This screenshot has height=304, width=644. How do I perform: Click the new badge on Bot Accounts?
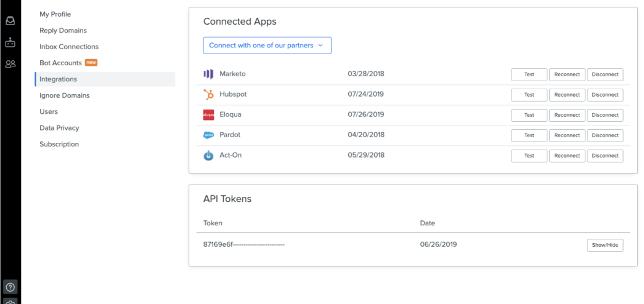91,63
